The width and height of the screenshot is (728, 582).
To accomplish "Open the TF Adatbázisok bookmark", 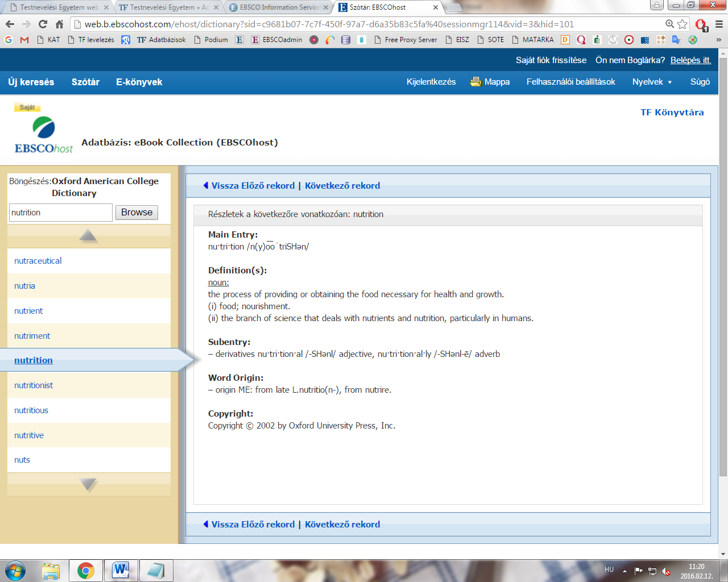I will 161,40.
